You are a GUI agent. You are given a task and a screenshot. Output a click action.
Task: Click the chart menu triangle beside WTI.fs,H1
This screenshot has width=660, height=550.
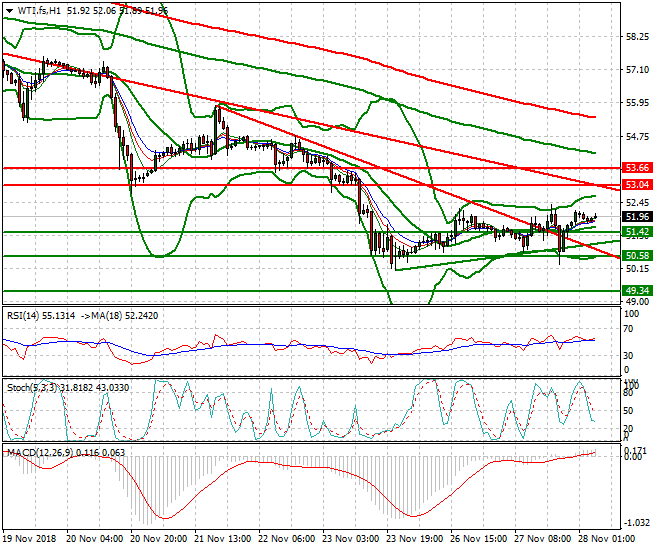tap(11, 11)
